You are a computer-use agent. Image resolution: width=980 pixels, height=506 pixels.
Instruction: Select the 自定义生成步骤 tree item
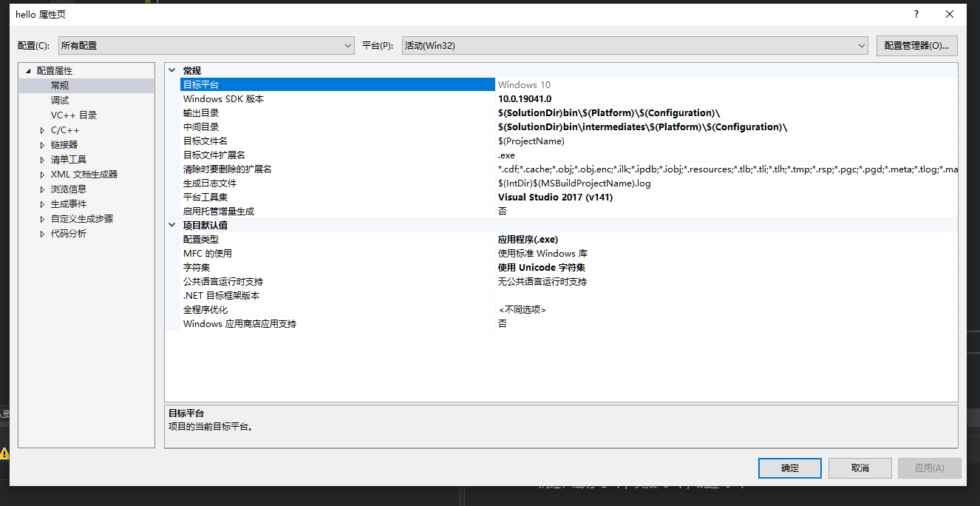(x=82, y=219)
